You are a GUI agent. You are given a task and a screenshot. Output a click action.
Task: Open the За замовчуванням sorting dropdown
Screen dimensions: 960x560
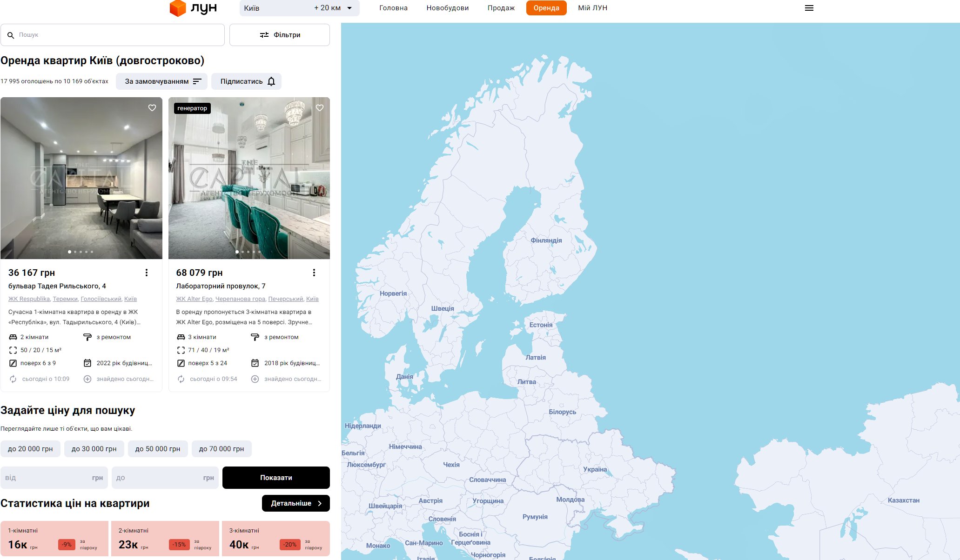[162, 81]
